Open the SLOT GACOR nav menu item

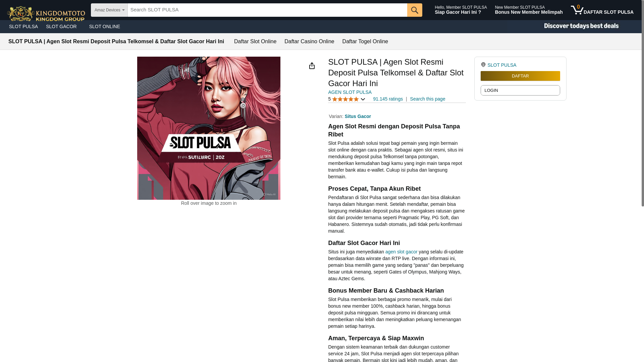(61, 26)
